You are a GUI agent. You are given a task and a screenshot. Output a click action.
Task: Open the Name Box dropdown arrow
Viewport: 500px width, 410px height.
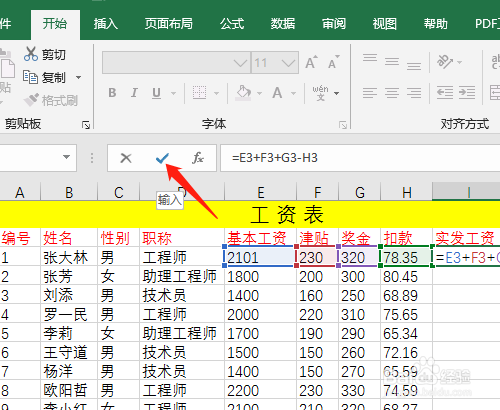coord(66,157)
